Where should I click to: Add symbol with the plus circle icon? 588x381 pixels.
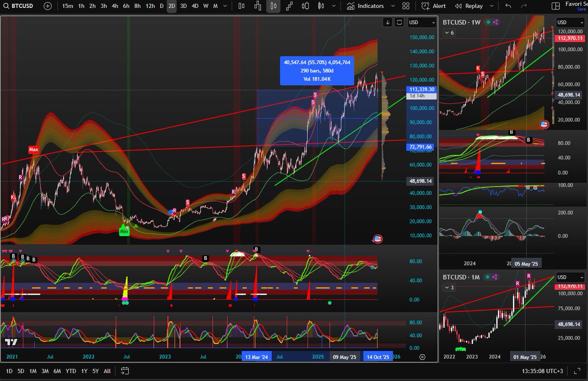point(48,6)
